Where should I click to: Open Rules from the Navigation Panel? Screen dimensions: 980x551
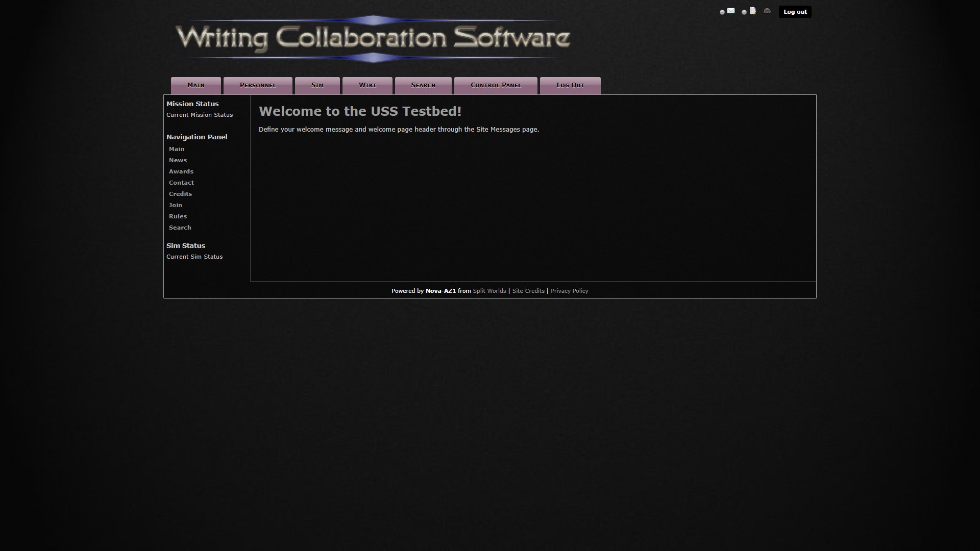(x=178, y=216)
